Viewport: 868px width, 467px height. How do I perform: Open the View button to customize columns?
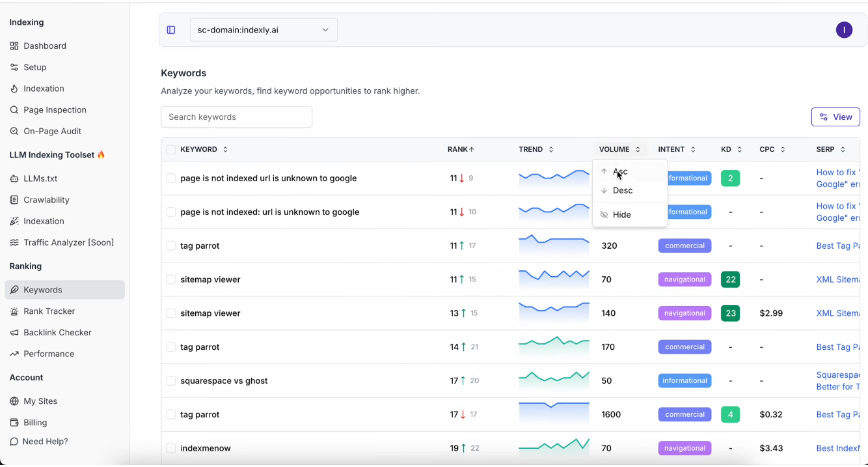835,117
